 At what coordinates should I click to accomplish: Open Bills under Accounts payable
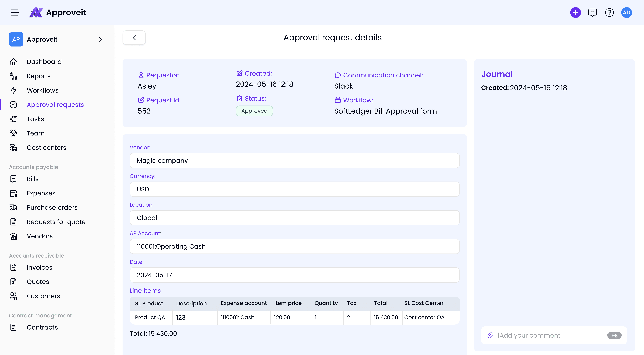tap(33, 179)
